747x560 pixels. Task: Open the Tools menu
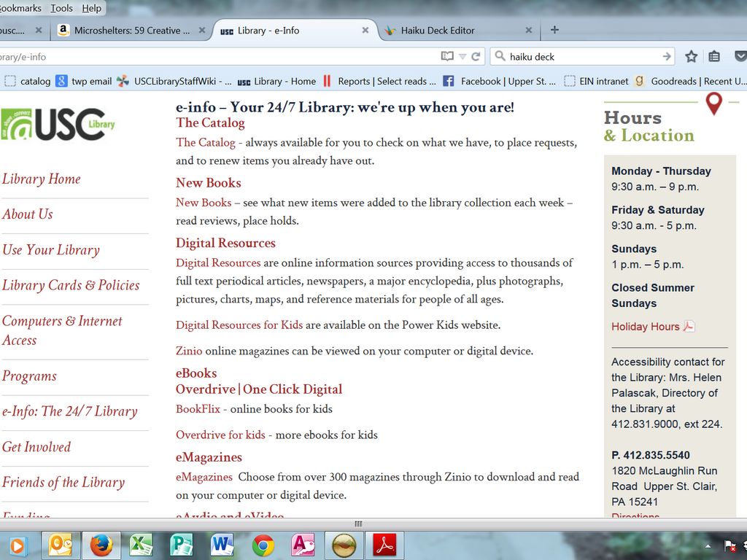pos(61,8)
